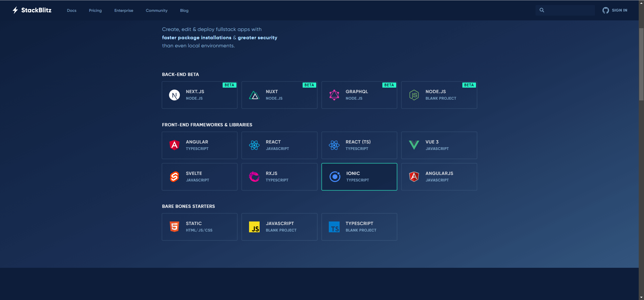Click the BETA badge on GraphQL card
This screenshot has height=300, width=644.
[x=389, y=85]
